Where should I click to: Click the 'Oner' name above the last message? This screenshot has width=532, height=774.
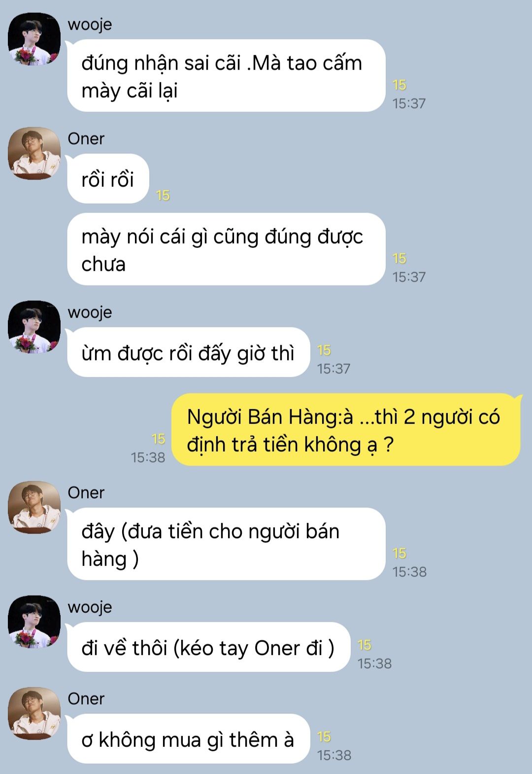pos(86,699)
